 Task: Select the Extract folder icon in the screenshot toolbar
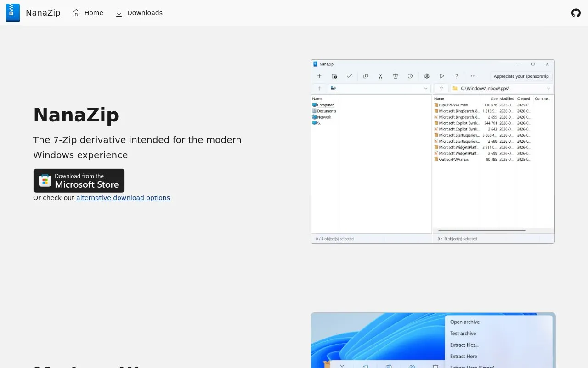tap(334, 76)
